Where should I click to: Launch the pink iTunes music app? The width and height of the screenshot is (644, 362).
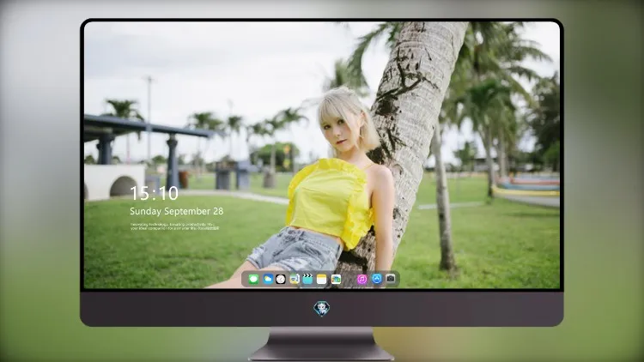pyautogui.click(x=361, y=279)
